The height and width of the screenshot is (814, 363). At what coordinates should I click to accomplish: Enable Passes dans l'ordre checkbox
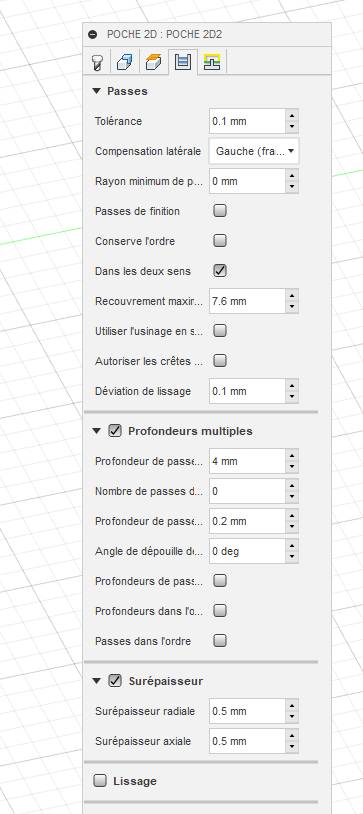220,641
